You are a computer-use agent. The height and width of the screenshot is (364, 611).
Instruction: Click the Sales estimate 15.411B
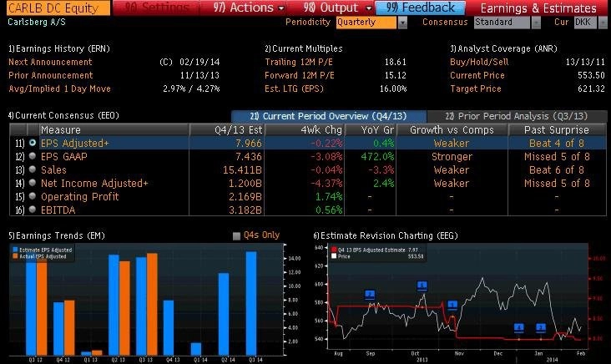pyautogui.click(x=242, y=170)
